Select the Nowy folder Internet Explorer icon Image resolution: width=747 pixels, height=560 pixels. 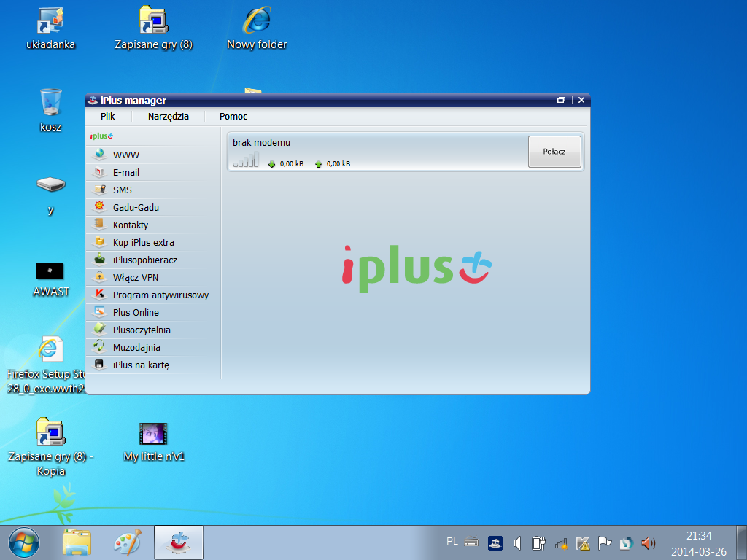click(x=257, y=28)
